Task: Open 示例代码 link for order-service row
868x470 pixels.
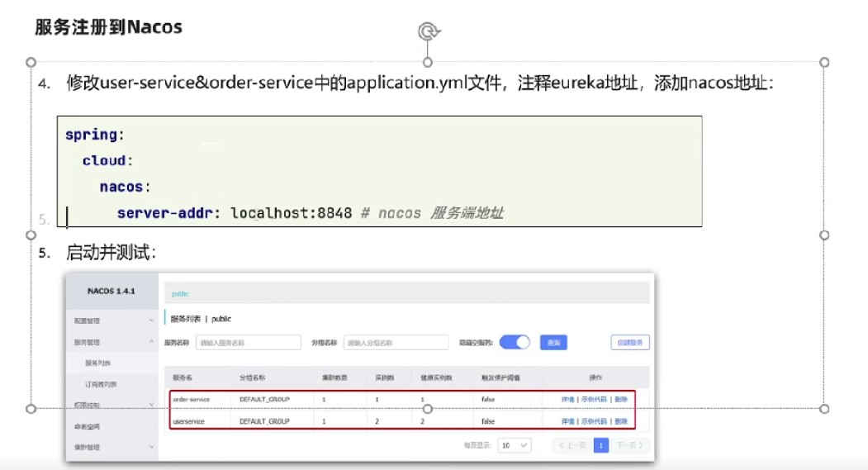Action: point(594,399)
